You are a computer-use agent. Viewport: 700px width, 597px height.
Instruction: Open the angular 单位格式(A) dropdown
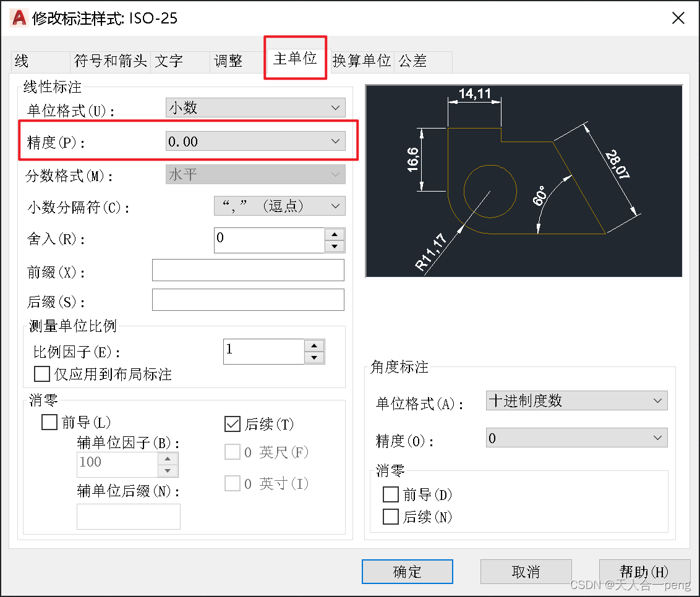pyautogui.click(x=577, y=400)
